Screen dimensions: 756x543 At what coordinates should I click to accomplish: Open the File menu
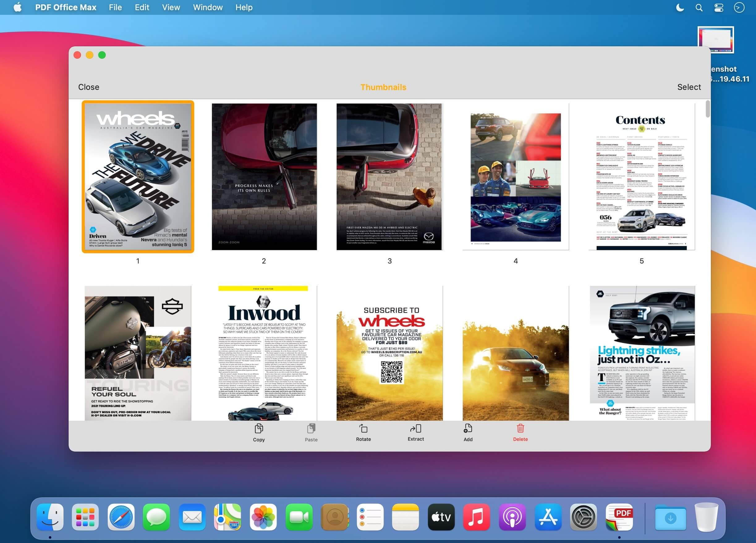click(x=115, y=7)
